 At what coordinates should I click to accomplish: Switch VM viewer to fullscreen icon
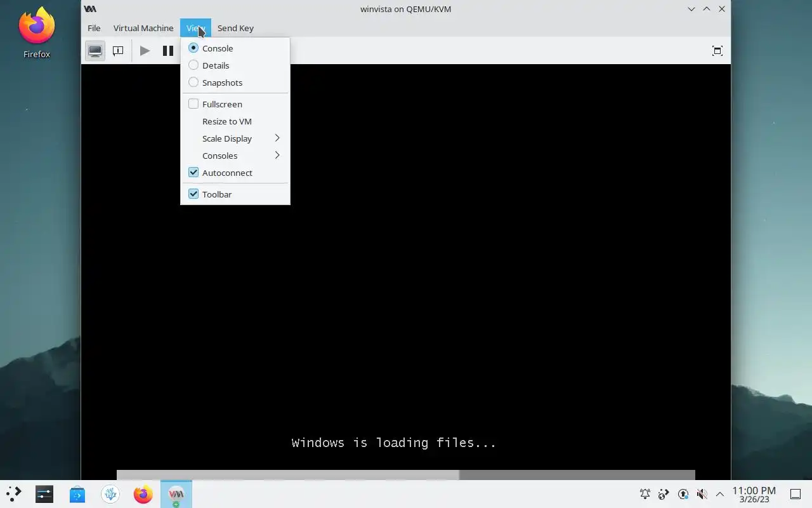point(717,51)
